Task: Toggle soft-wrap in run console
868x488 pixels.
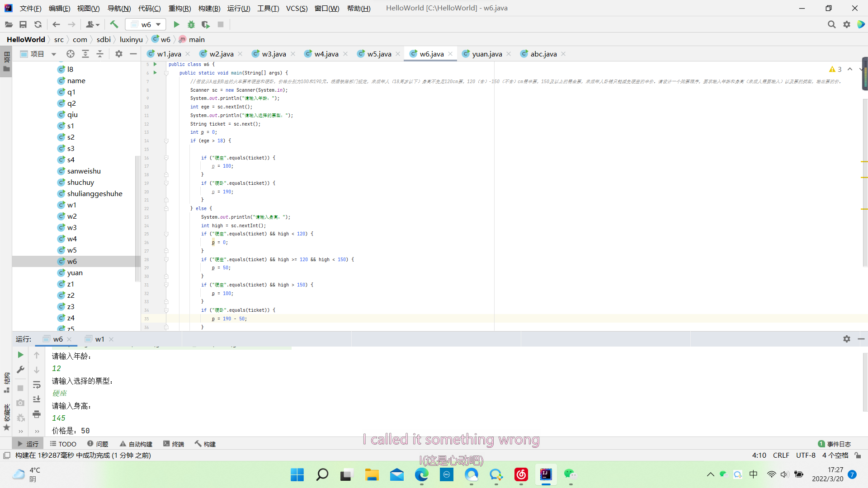Action: [x=37, y=385]
